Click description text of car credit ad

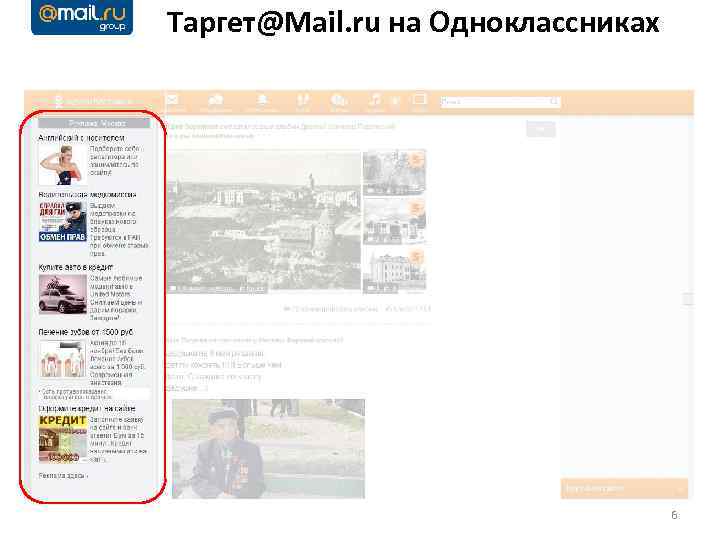pyautogui.click(x=116, y=298)
